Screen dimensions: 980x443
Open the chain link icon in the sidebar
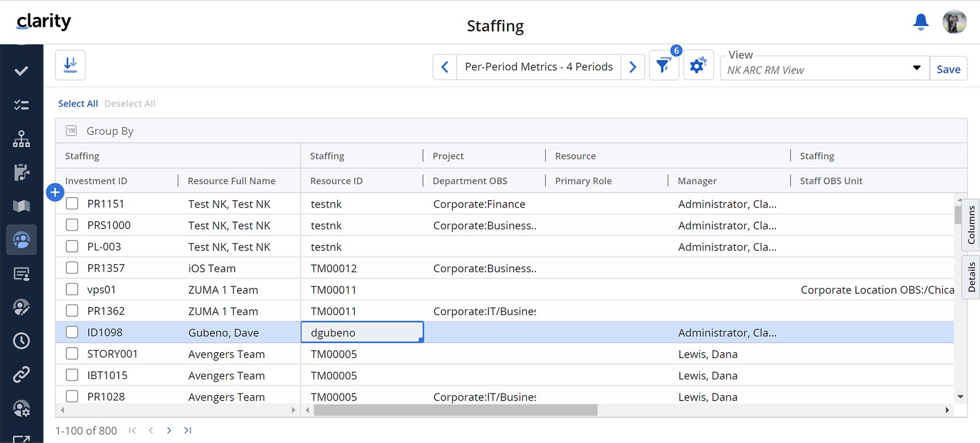[x=21, y=374]
